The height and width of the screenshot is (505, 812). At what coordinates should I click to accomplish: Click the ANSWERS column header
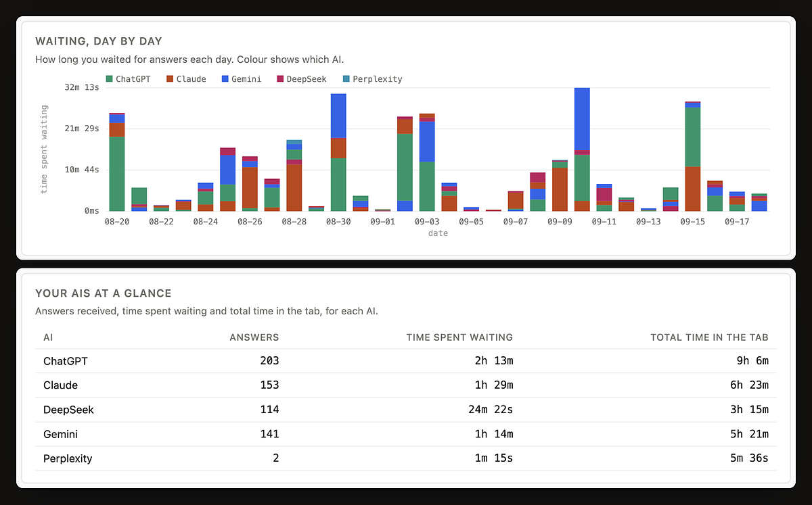(254, 337)
